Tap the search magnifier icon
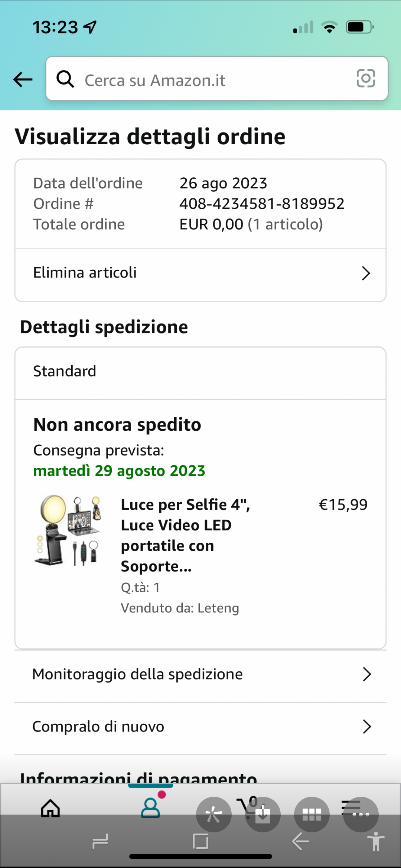Viewport: 401px width, 868px height. pos(65,79)
